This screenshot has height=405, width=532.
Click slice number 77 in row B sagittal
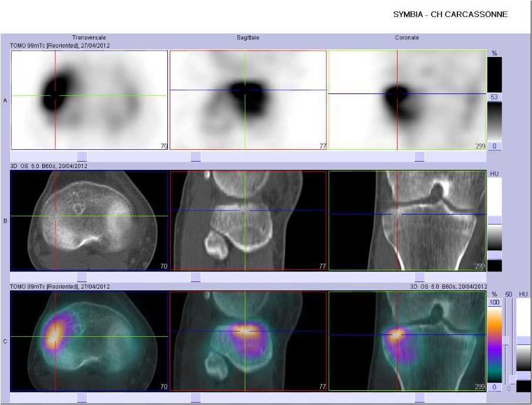(x=322, y=266)
